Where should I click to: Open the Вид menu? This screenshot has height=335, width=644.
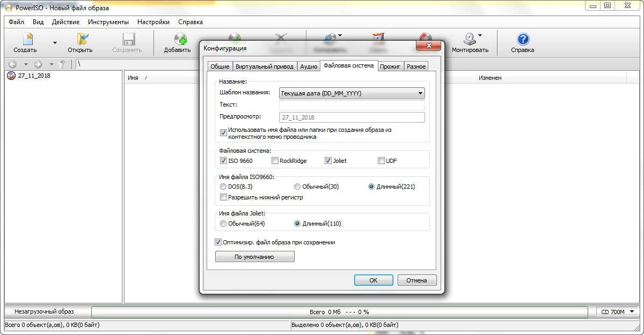point(38,22)
